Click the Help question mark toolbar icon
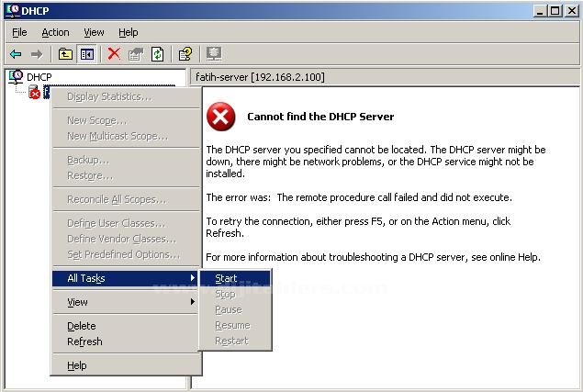This screenshot has height=392, width=583. click(x=185, y=54)
